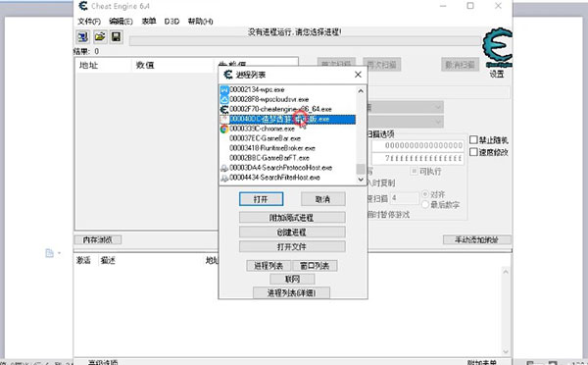
Task: Select the SearchFilterHost.exe process icon
Action: point(224,178)
